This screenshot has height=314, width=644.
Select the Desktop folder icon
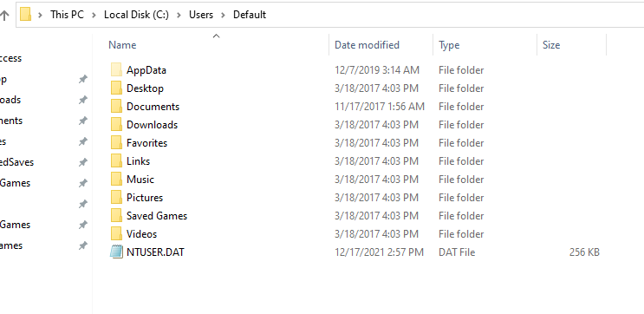[117, 88]
